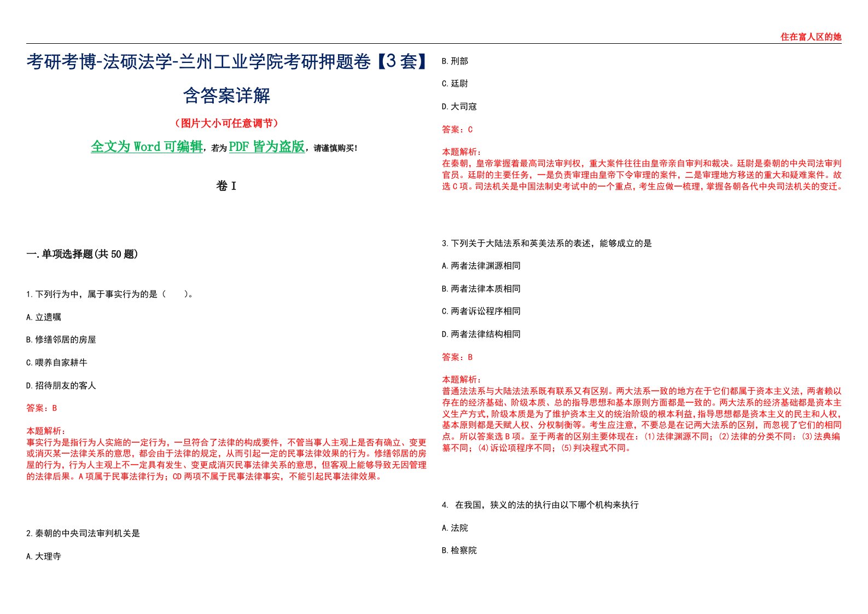Select option C.廷尉
The image size is (868, 614).
pyautogui.click(x=455, y=84)
